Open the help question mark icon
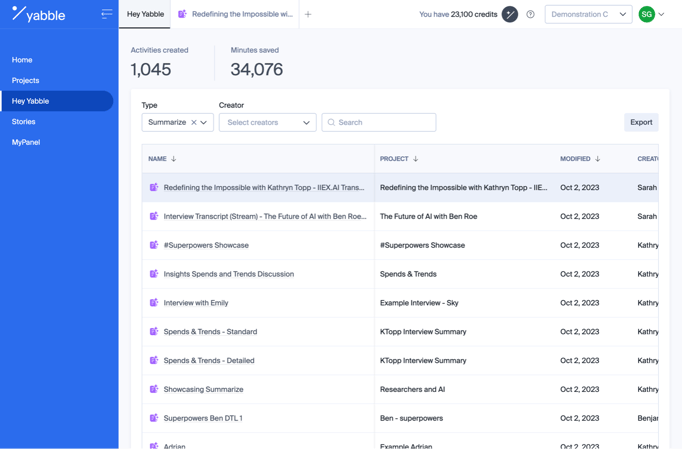682x451 pixels. click(530, 14)
